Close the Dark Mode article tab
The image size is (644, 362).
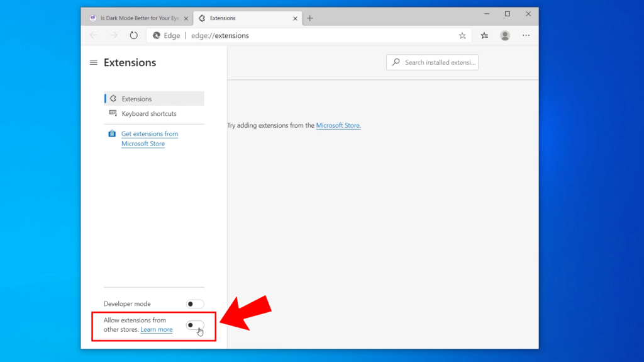pos(186,18)
